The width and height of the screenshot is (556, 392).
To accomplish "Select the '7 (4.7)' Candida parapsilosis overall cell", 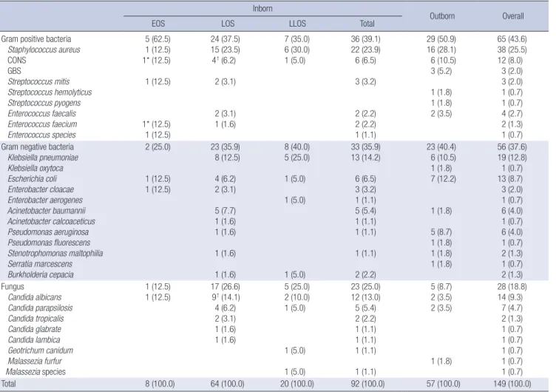I will [x=512, y=308].
